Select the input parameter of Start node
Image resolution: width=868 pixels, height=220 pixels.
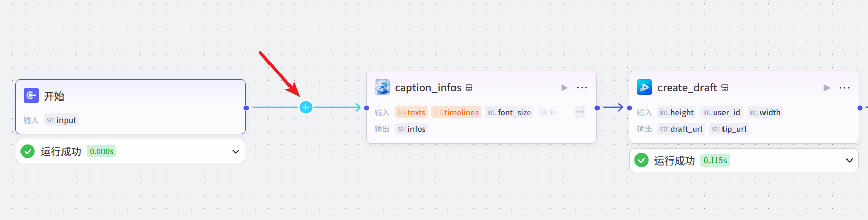pyautogui.click(x=61, y=120)
